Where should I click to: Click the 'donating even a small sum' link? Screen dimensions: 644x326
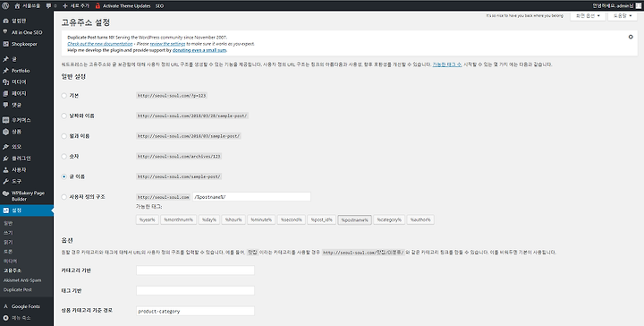(199, 50)
